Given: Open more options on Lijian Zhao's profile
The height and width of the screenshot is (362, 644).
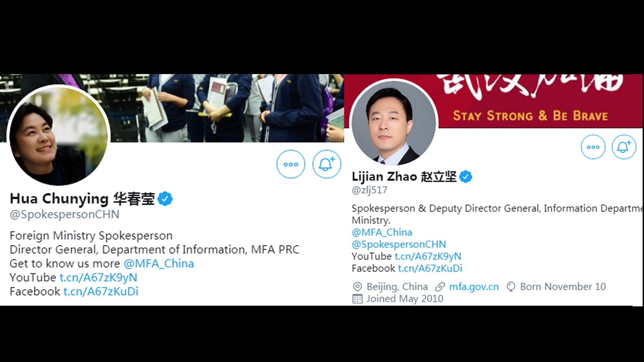Looking at the screenshot, I should coord(593,147).
